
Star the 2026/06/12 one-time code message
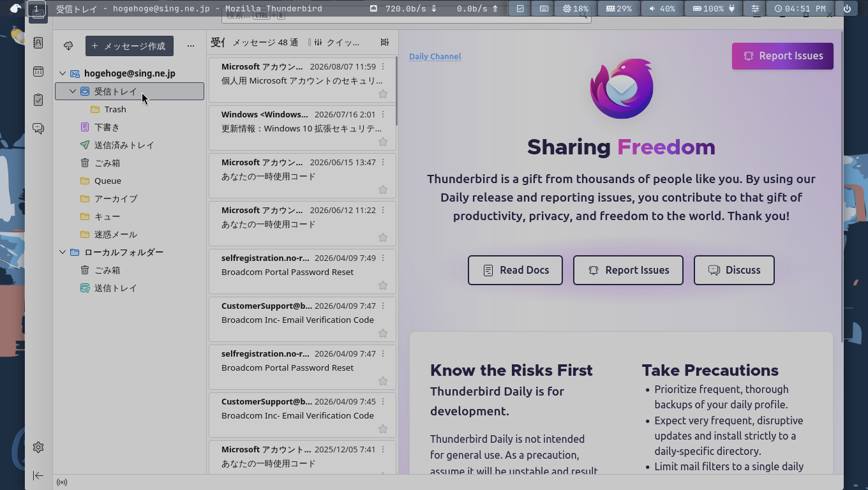(383, 237)
